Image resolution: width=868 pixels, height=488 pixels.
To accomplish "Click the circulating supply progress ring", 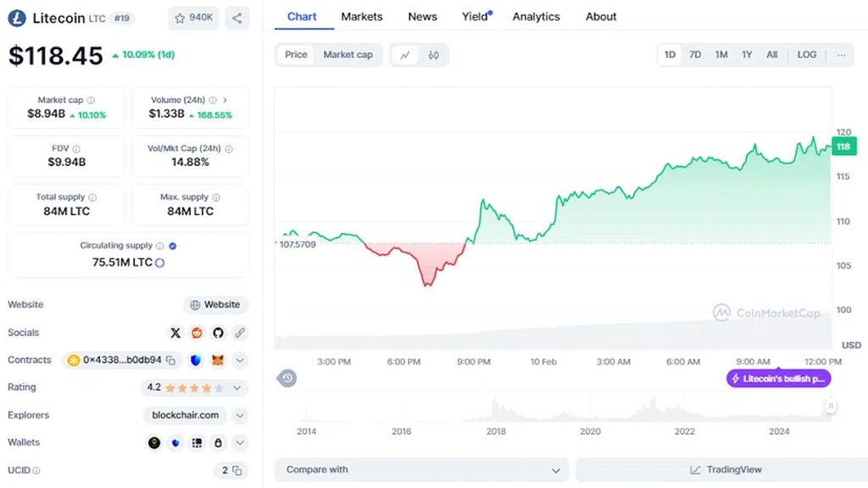I will 160,263.
